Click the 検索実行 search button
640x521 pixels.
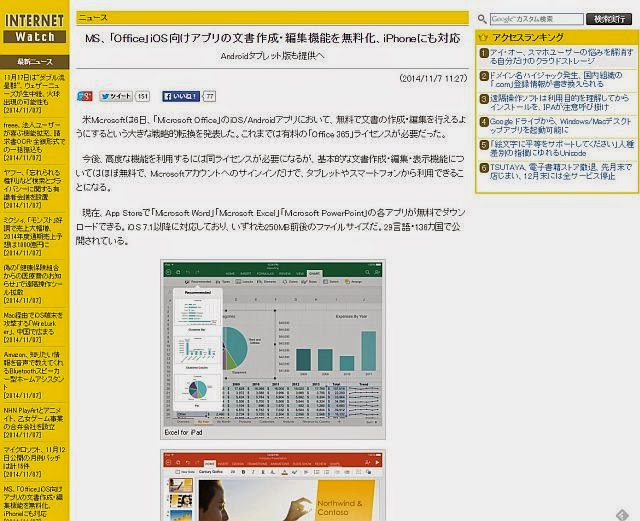pyautogui.click(x=609, y=19)
